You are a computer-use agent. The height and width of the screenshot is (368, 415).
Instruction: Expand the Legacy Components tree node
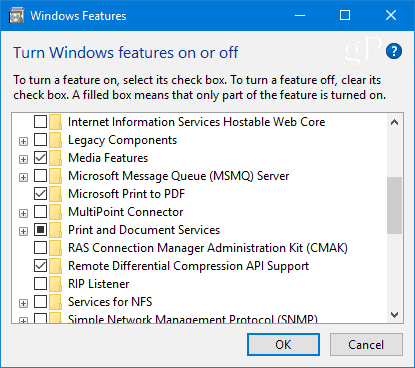coord(23,142)
